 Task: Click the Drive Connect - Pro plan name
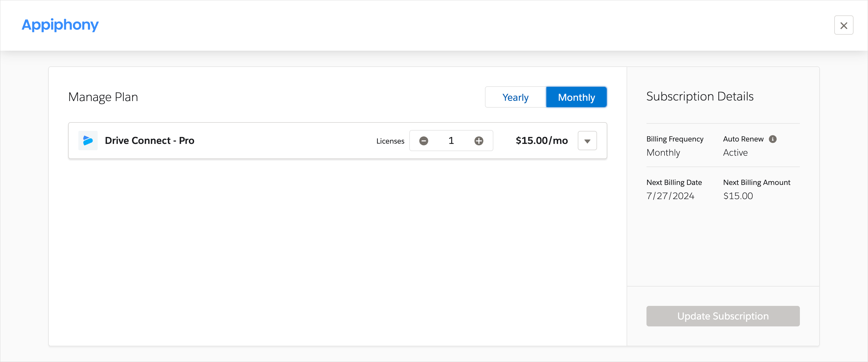(149, 140)
